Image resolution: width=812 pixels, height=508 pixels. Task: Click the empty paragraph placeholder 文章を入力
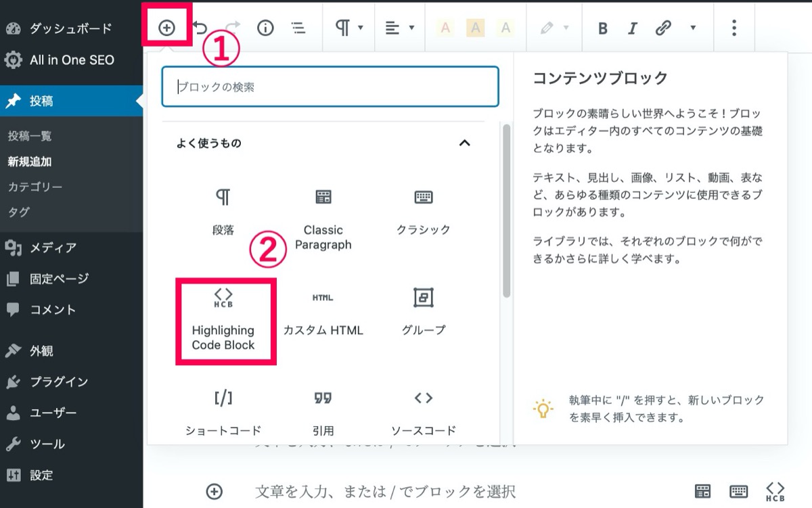pyautogui.click(x=386, y=491)
